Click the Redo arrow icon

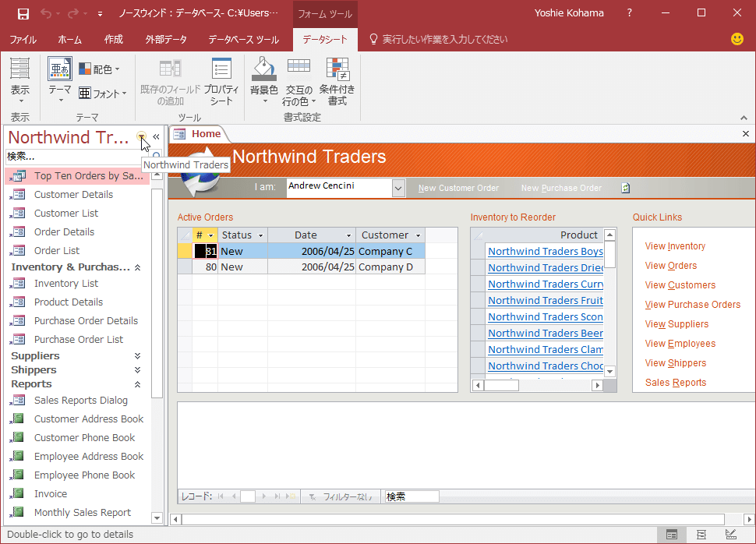(72, 13)
